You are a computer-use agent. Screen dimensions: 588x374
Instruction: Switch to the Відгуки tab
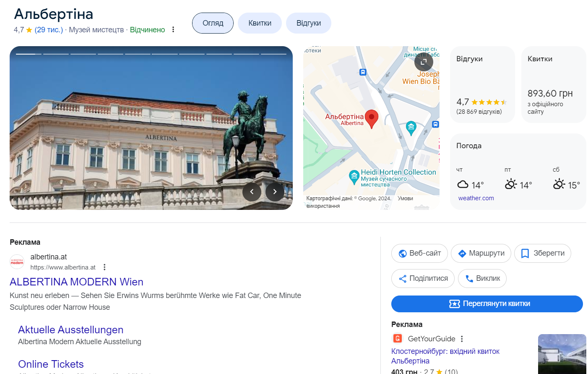pos(309,23)
